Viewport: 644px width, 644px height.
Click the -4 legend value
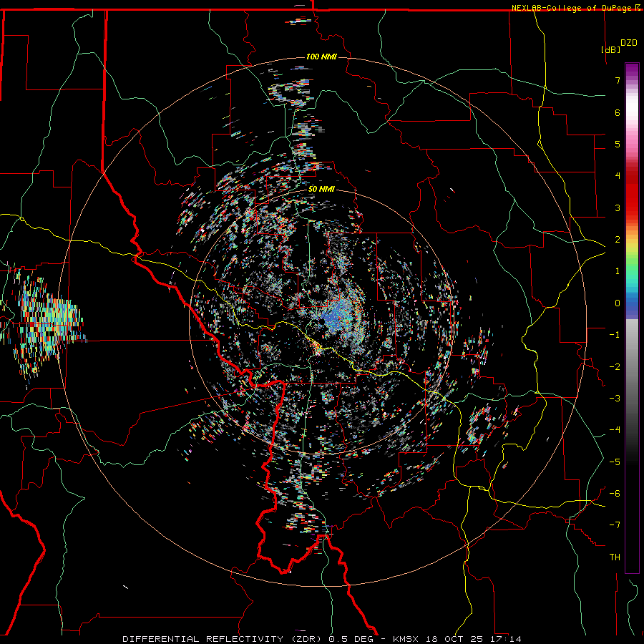[x=615, y=430]
